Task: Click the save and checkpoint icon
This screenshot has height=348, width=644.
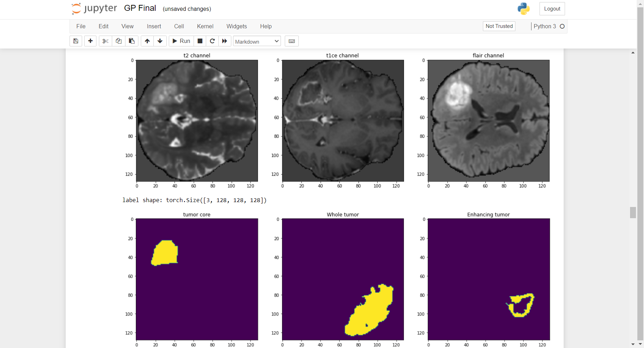Action: coord(76,41)
